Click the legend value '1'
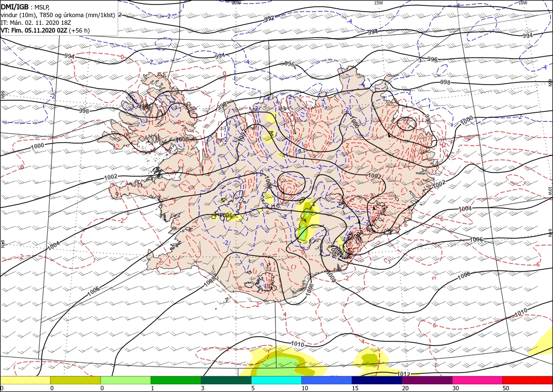The height and width of the screenshot is (392, 553). [153, 388]
